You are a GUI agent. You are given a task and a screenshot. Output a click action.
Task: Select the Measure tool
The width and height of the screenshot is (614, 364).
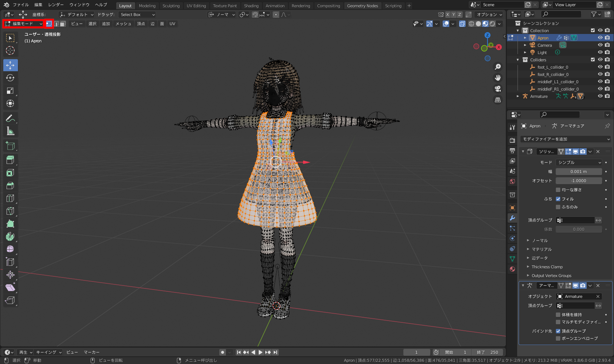[x=10, y=131]
